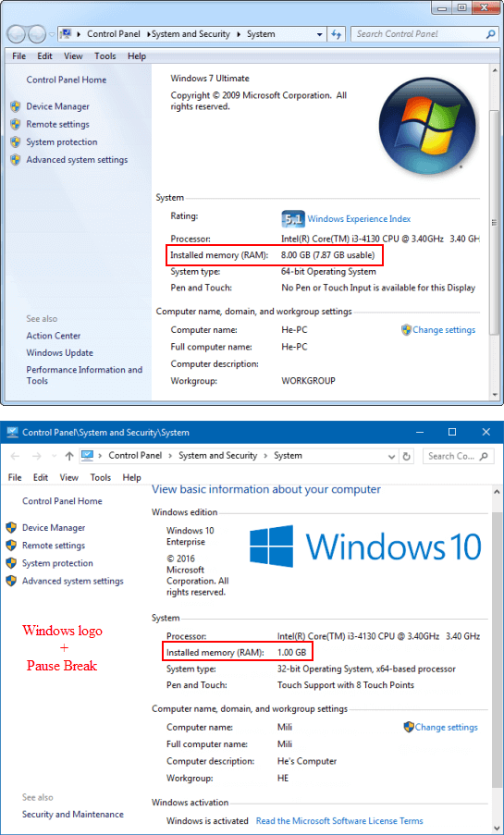The width and height of the screenshot is (504, 835).
Task: Open the Windows Experience Index link
Action: [359, 219]
